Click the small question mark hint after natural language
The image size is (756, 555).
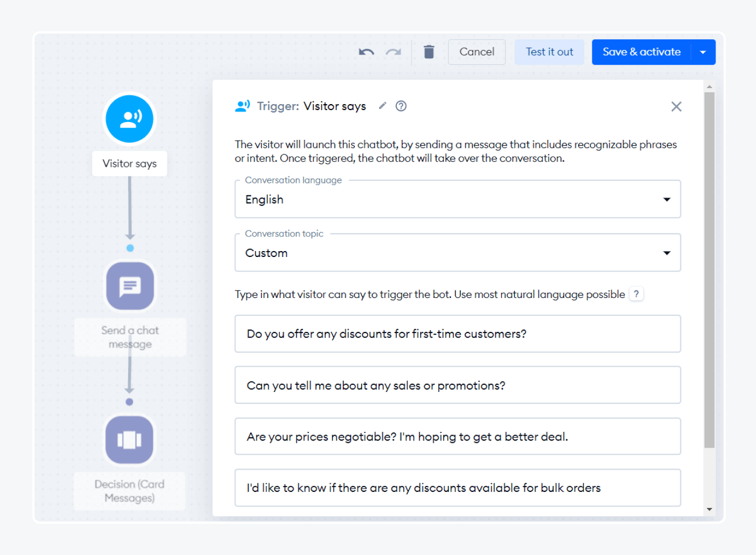pyautogui.click(x=636, y=294)
